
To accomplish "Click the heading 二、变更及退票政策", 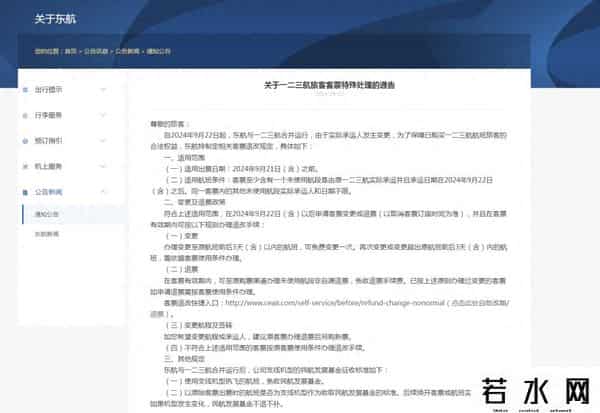I will 195,202.
